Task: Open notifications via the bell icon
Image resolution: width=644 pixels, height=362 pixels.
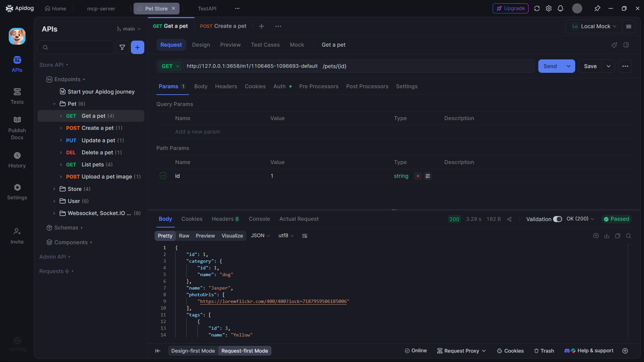Action: click(x=560, y=8)
